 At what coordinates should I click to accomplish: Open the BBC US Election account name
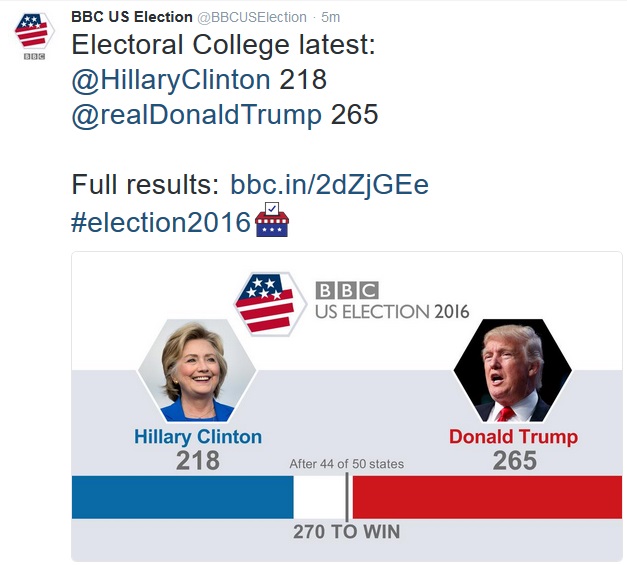[131, 17]
